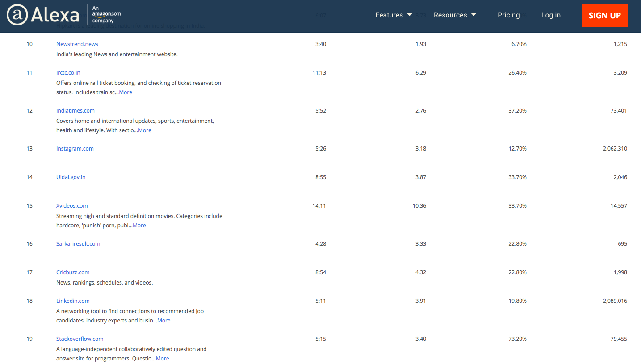Select the 8:54 time for Cricbuzz.com
641x364 pixels.
click(321, 272)
